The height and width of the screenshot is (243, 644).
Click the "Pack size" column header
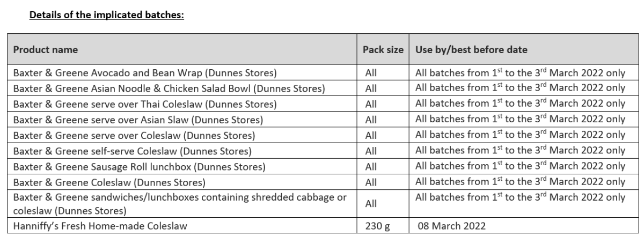pyautogui.click(x=383, y=50)
